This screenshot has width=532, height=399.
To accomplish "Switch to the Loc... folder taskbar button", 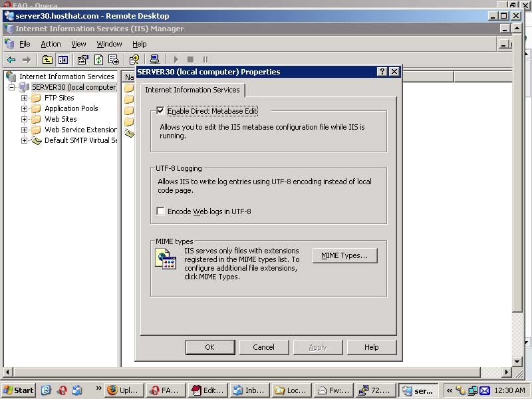I will pyautogui.click(x=291, y=390).
